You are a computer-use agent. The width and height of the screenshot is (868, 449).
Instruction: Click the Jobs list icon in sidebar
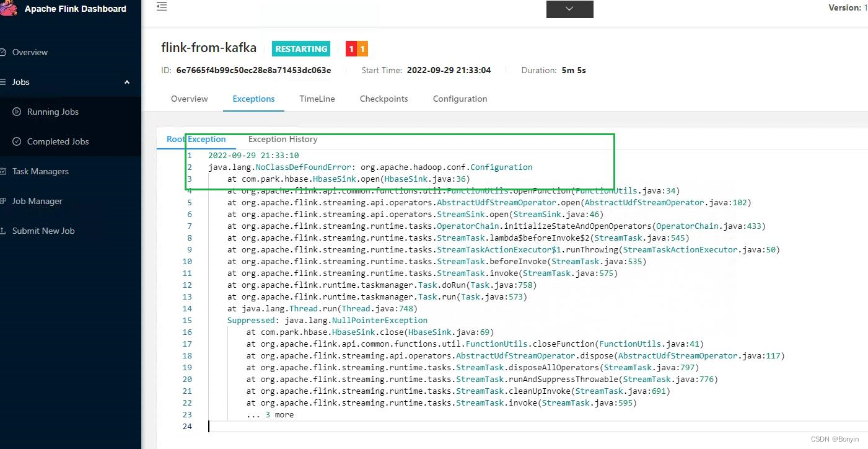pos(3,82)
